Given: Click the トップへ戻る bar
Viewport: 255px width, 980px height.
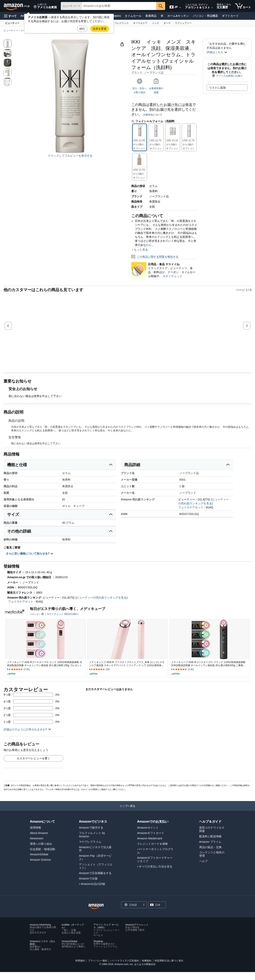Looking at the screenshot, I should tap(127, 806).
